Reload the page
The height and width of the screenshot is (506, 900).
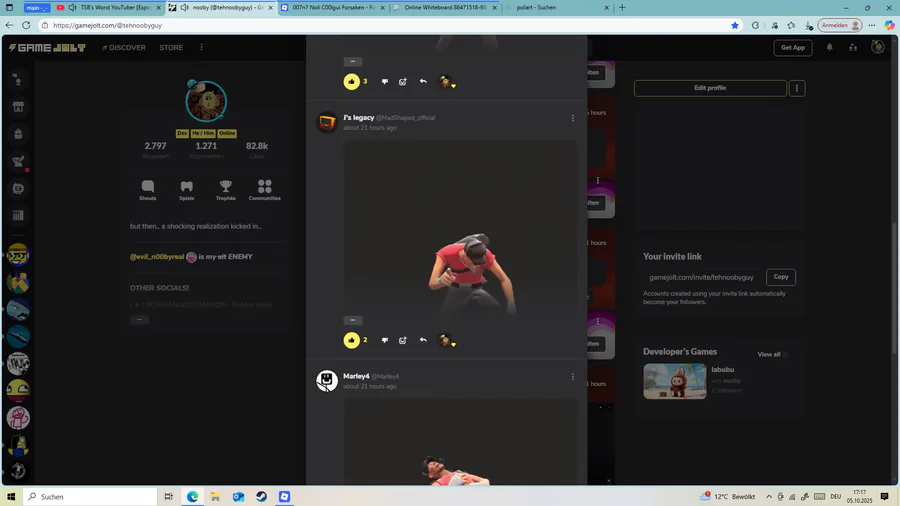tap(26, 25)
